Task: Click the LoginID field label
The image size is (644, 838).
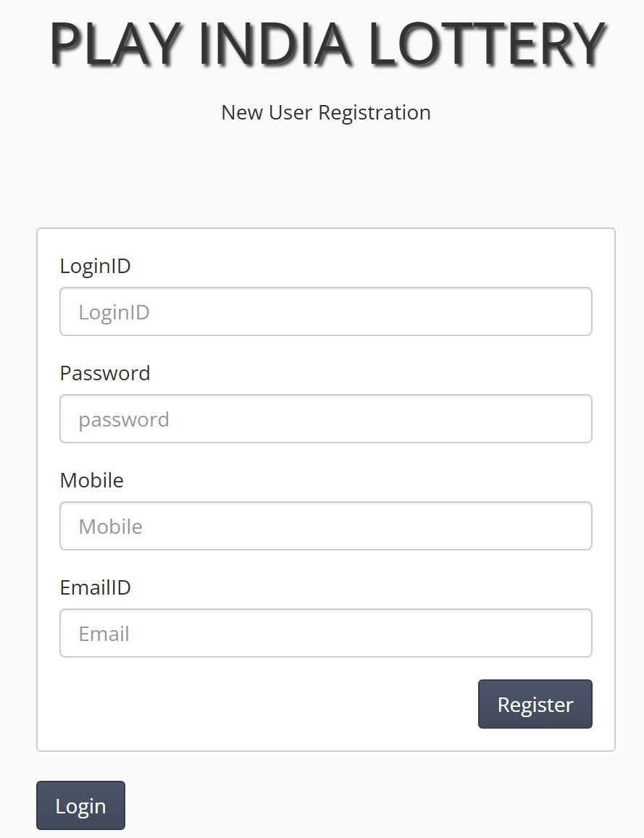Action: click(95, 266)
